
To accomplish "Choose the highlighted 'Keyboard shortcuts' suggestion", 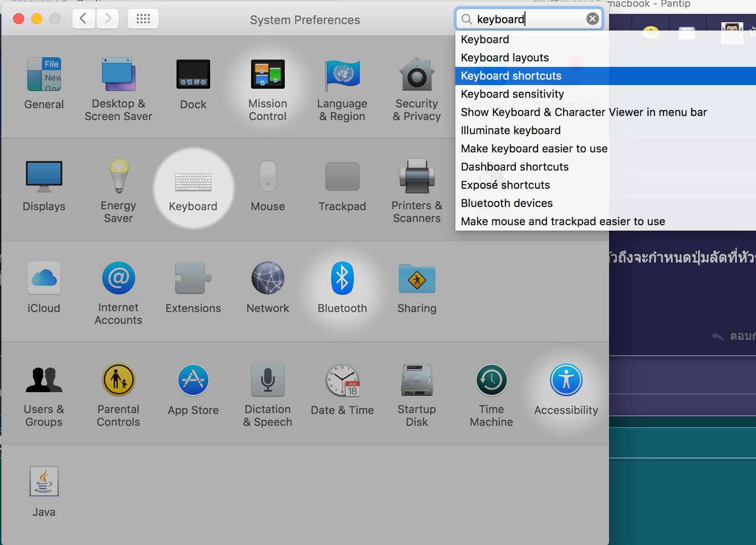I will click(605, 76).
